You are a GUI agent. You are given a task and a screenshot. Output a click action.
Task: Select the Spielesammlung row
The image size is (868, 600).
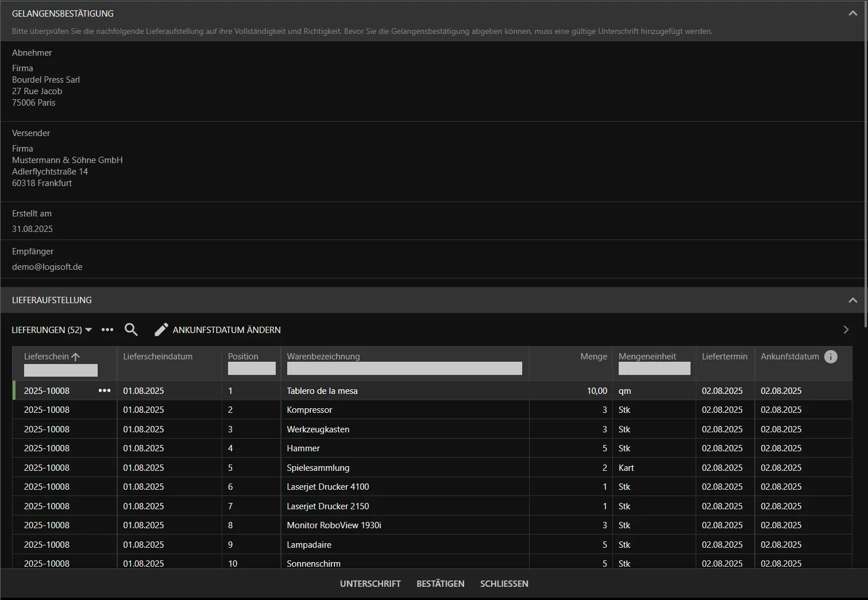pos(432,468)
